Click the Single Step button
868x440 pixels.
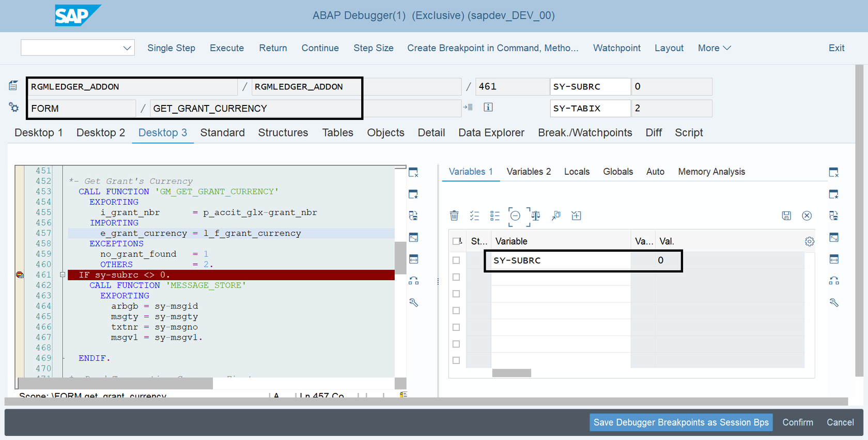pos(172,48)
